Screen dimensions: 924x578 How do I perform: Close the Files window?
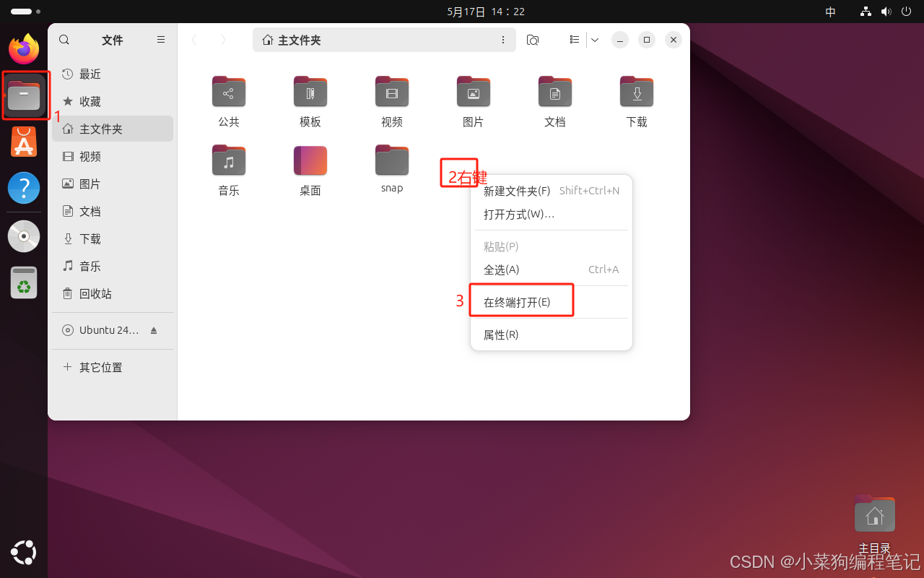pos(674,40)
